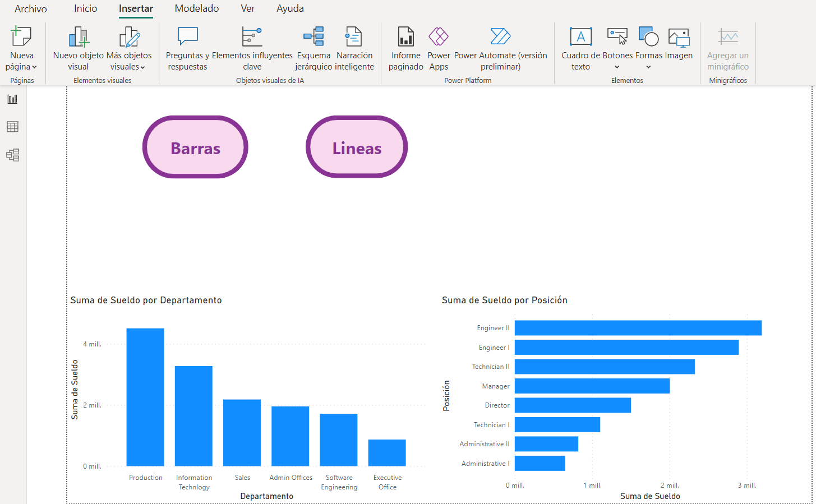Add a Power Apps visual
Image resolution: width=816 pixels, height=504 pixels.
click(x=439, y=49)
